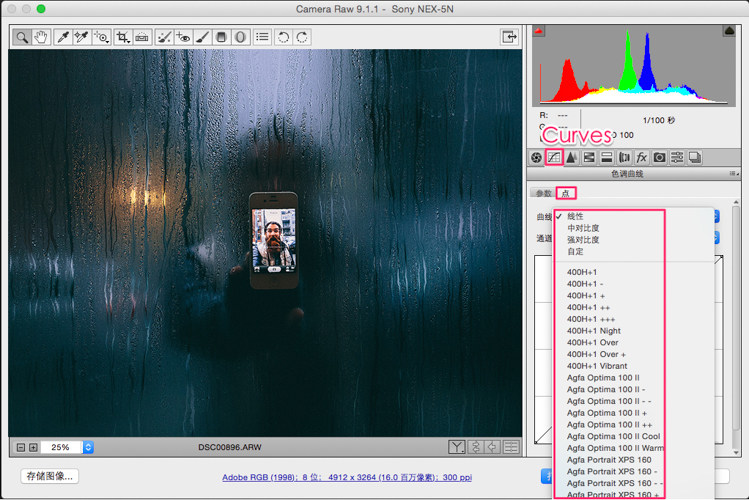Toggle shadow clipping warning in histogram
This screenshot has height=500, width=749.
pyautogui.click(x=539, y=31)
